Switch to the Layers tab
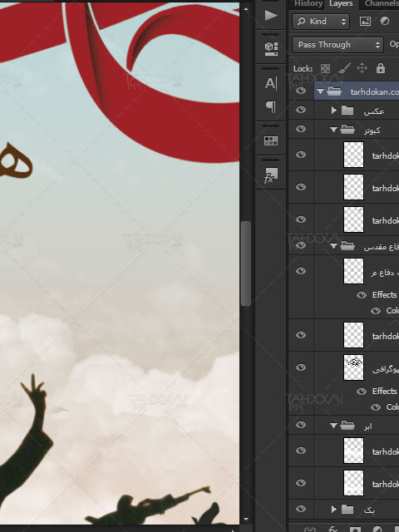399x532 pixels. (x=341, y=3)
